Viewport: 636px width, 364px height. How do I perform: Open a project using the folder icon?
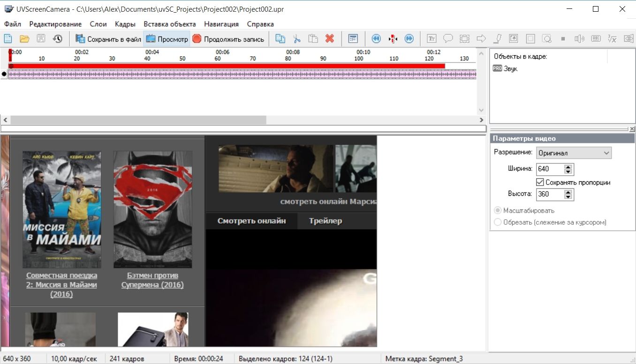coord(24,39)
